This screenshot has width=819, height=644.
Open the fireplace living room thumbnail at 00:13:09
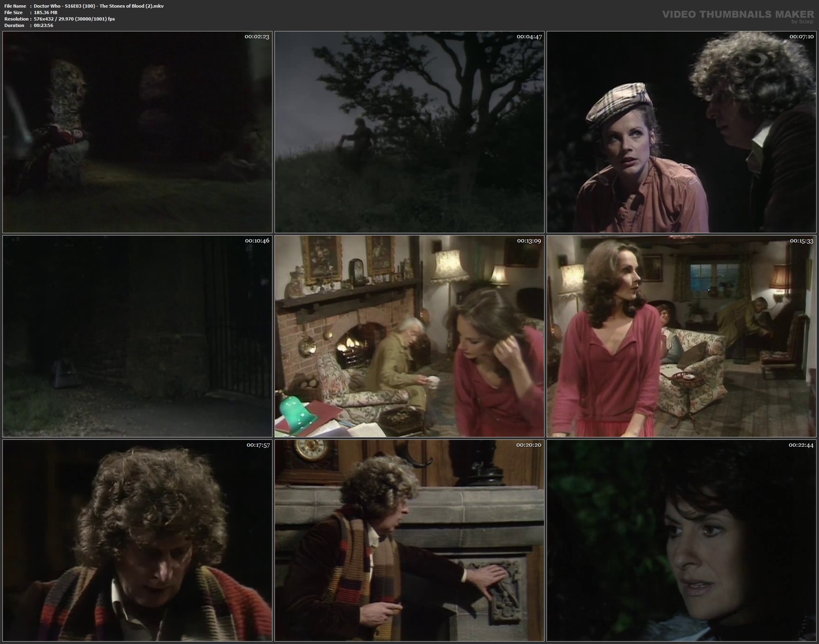409,336
